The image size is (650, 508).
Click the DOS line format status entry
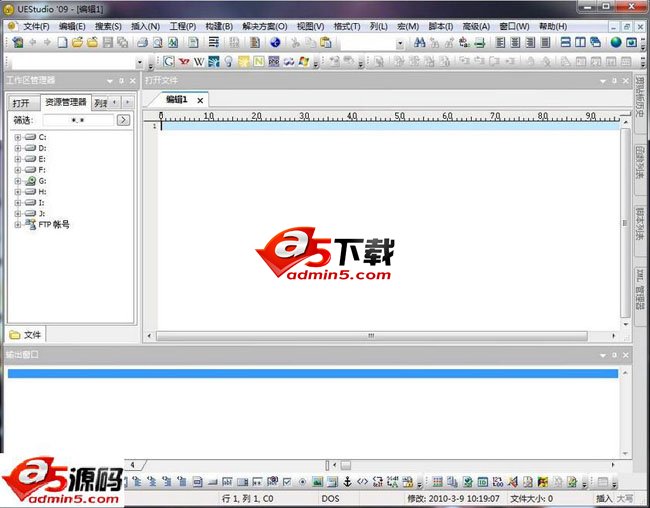330,498
